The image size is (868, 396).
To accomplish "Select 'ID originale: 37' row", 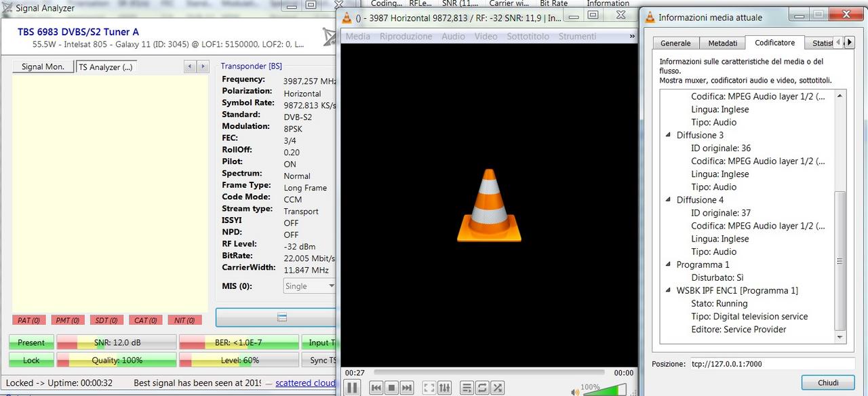I will (721, 213).
